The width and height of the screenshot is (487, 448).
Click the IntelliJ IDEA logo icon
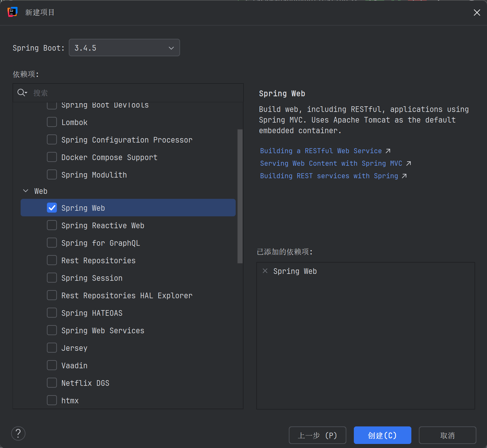point(12,12)
